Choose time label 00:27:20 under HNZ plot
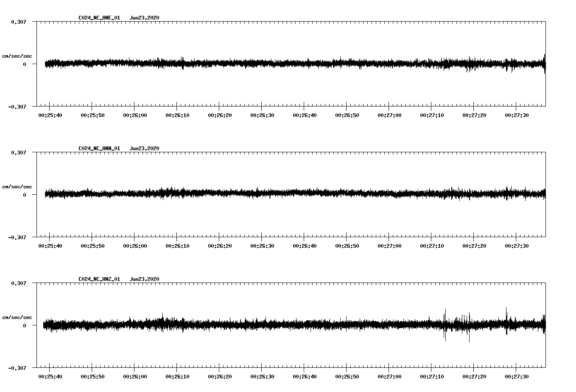This screenshot has height=392, width=576. pyautogui.click(x=474, y=377)
